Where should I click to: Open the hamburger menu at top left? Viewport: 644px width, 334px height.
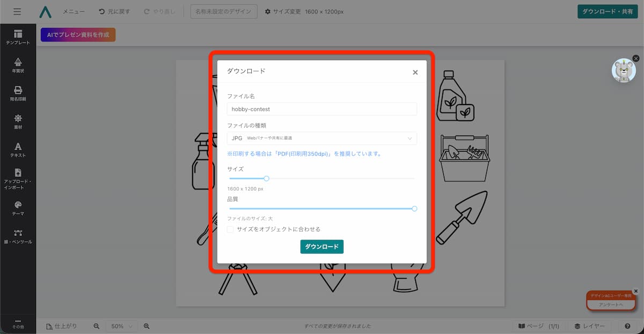(17, 11)
